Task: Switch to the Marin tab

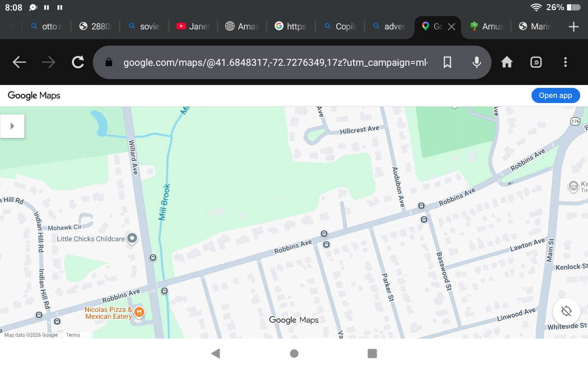Action: 536,27
